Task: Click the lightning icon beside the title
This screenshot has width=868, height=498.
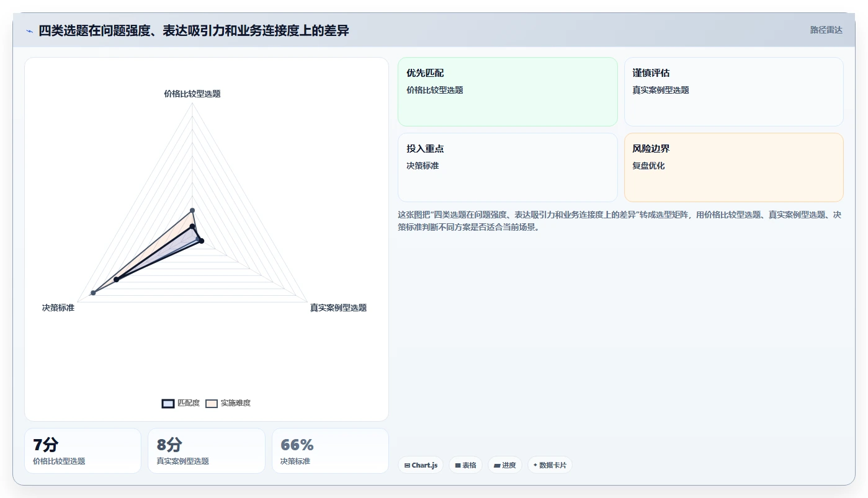Action: pos(29,30)
